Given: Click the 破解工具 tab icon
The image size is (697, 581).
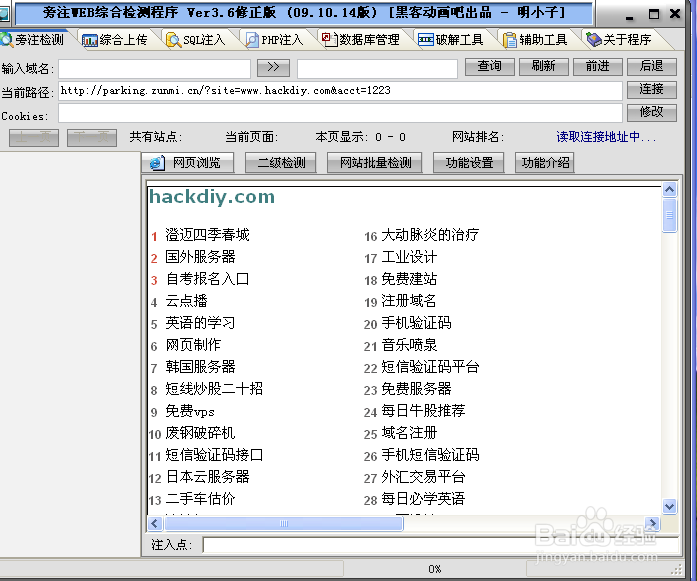Looking at the screenshot, I should click(425, 40).
